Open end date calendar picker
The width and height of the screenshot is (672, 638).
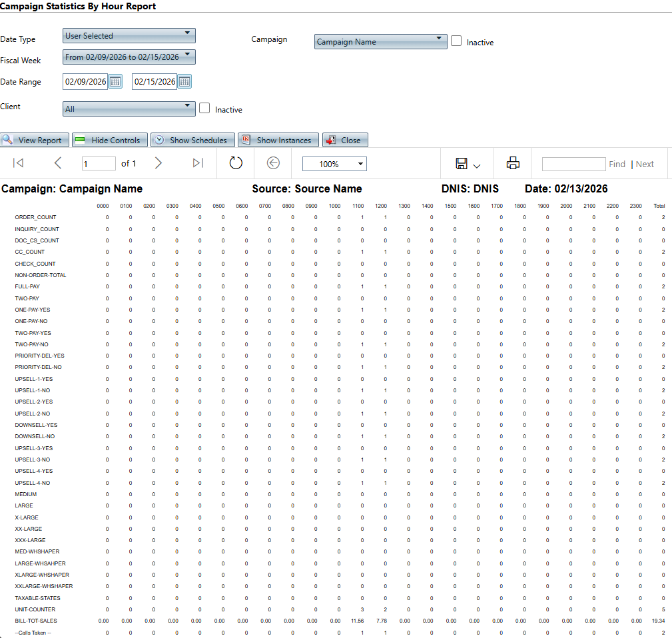click(x=184, y=82)
